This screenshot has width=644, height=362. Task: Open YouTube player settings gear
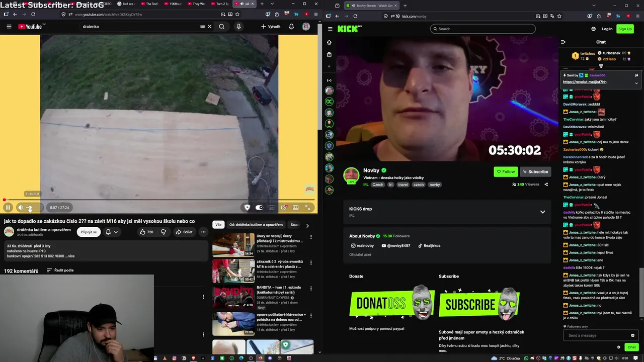click(x=284, y=207)
